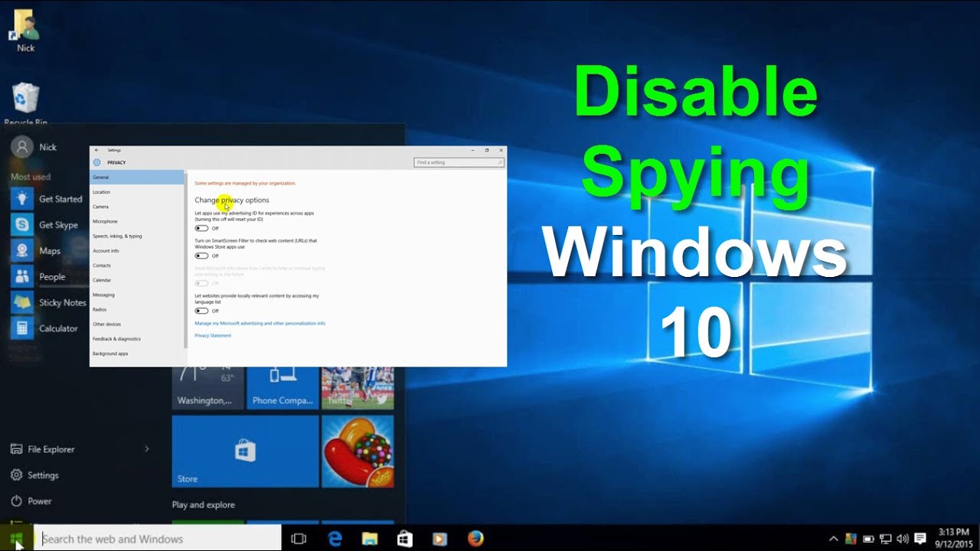Click the Power option in Start menu
Screen dimensions: 980x551
tap(32, 501)
